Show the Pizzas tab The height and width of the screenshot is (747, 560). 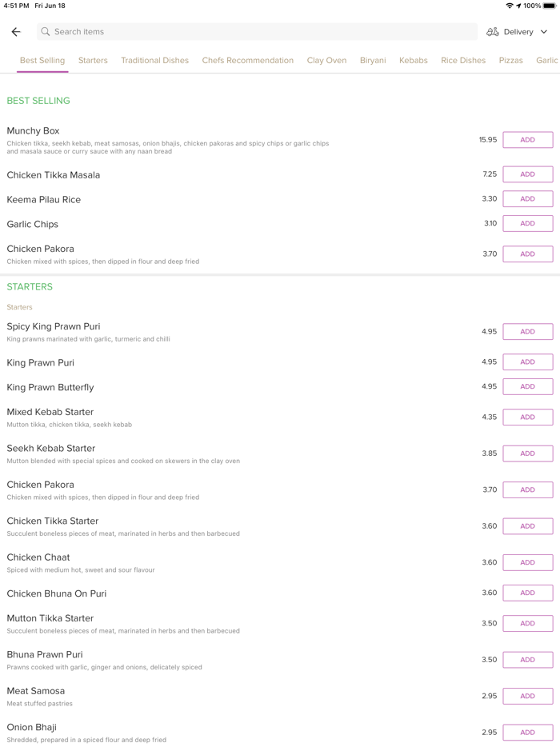click(510, 61)
